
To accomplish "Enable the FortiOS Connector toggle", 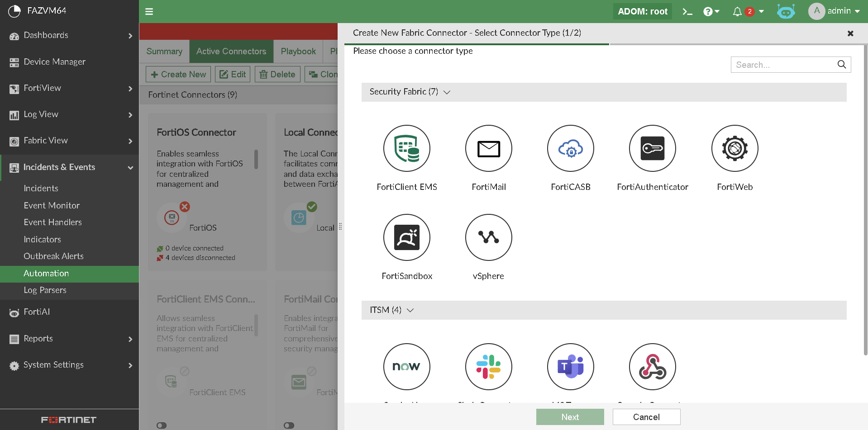I will 162,425.
